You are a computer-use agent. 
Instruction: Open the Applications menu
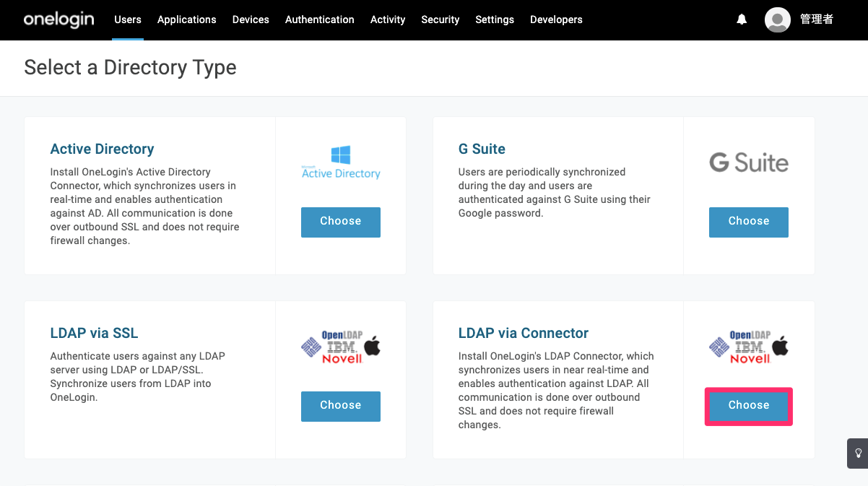[x=187, y=19]
